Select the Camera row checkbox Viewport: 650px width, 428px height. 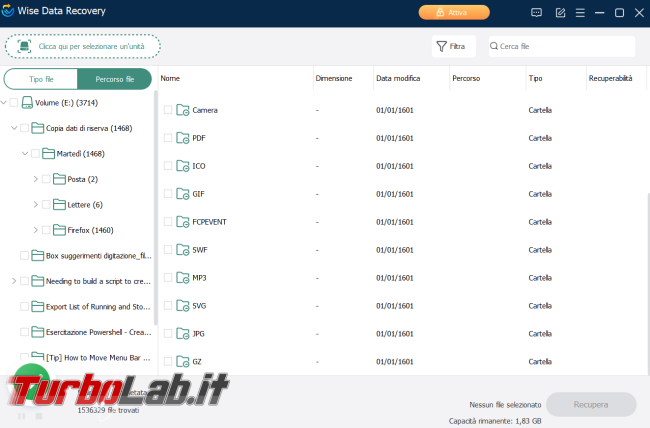pos(168,110)
